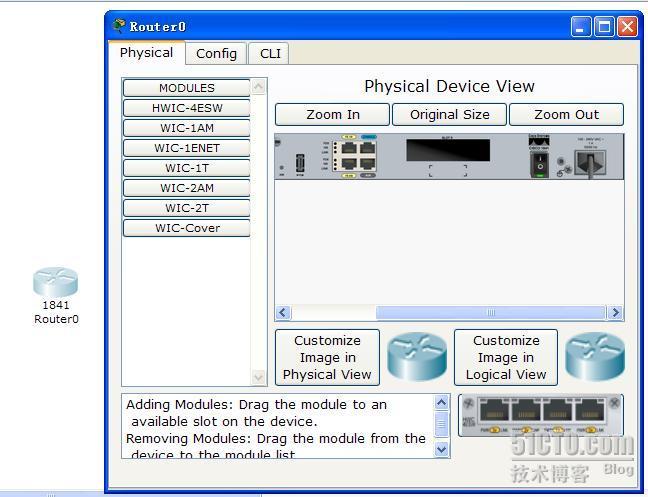648x497 pixels.
Task: Click the device view horizontal scrollbar thumb
Action: click(x=491, y=312)
